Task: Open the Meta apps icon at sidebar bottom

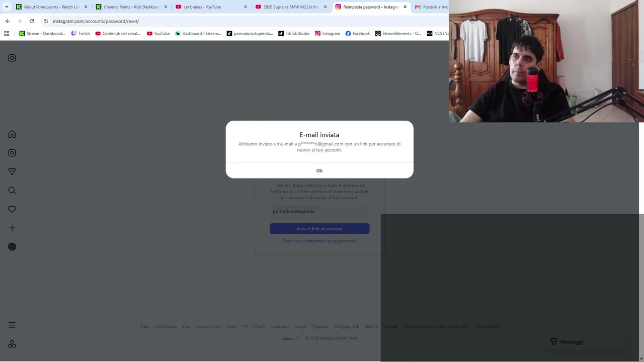Action: click(x=12, y=344)
